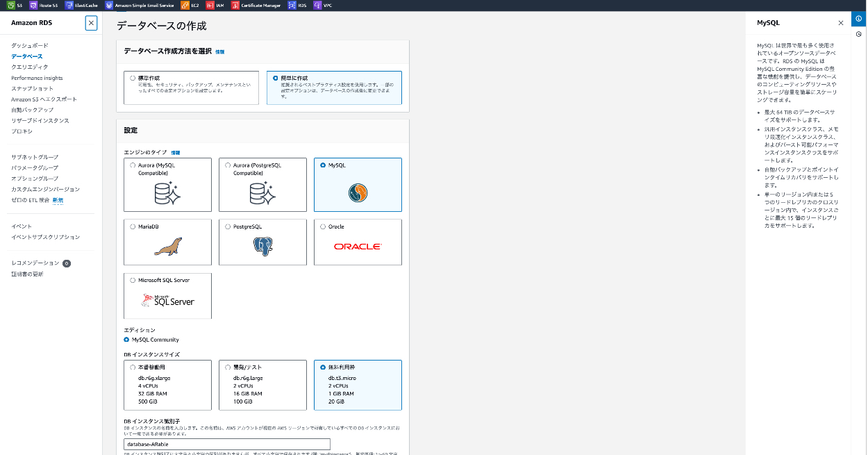The image size is (868, 455).
Task: Click the IAM shortcut icon
Action: pos(210,5)
